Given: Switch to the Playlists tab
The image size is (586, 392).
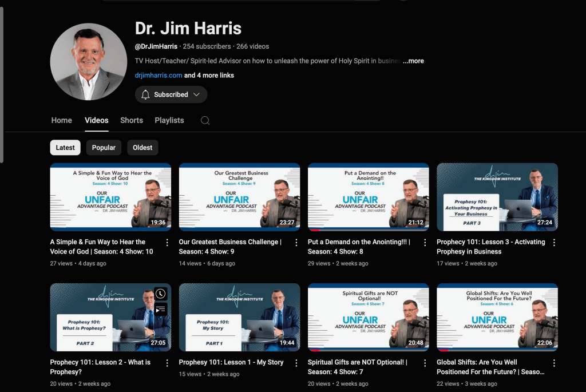Looking at the screenshot, I should pyautogui.click(x=169, y=120).
